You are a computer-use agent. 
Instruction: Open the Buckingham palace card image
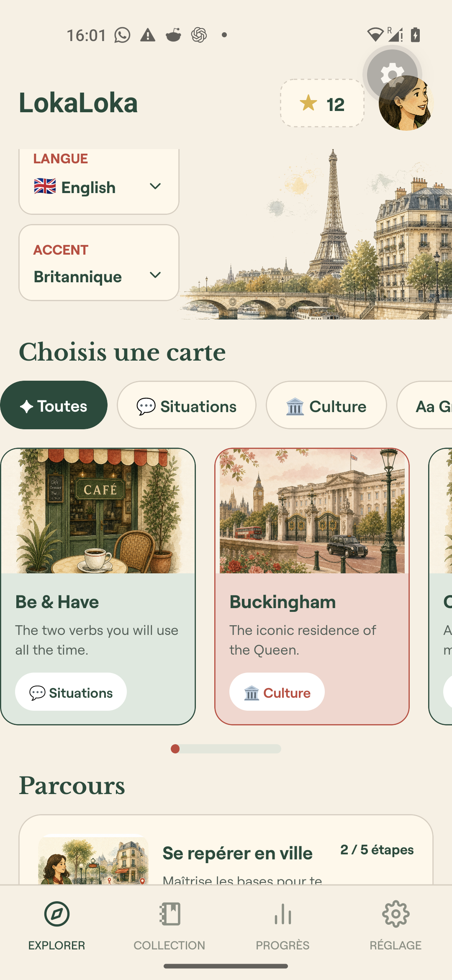(312, 511)
